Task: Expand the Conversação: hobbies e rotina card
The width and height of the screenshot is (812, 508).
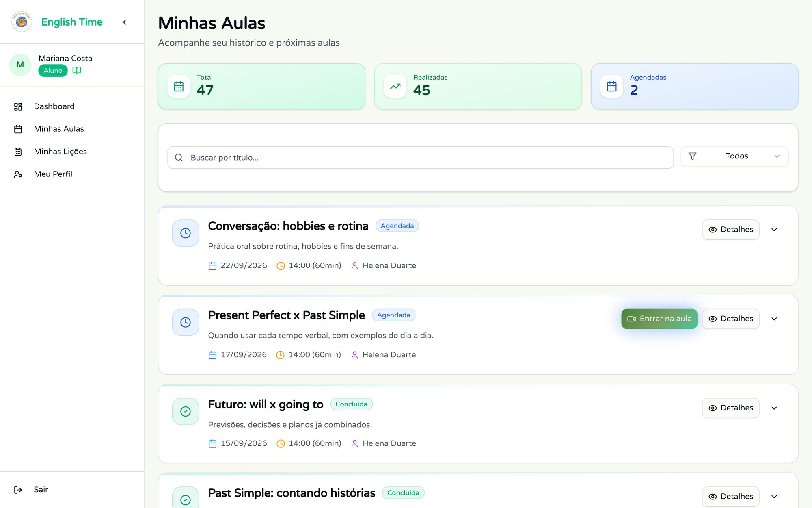Action: [774, 230]
